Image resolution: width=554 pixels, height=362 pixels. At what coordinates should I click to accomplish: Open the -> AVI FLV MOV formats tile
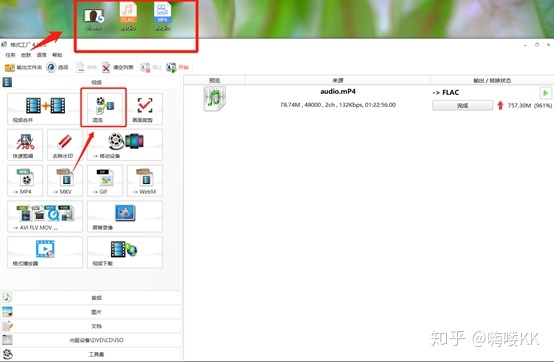coord(45,216)
